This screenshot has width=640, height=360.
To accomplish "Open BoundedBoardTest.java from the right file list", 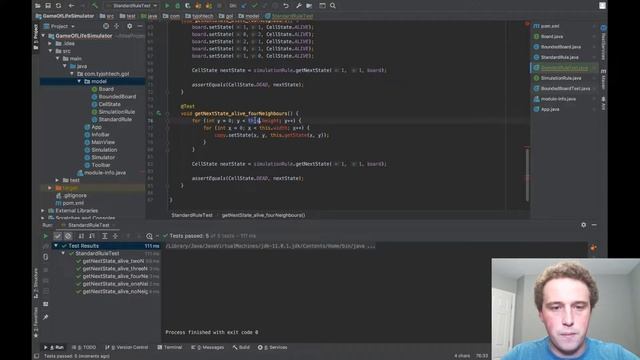I will [x=562, y=89].
